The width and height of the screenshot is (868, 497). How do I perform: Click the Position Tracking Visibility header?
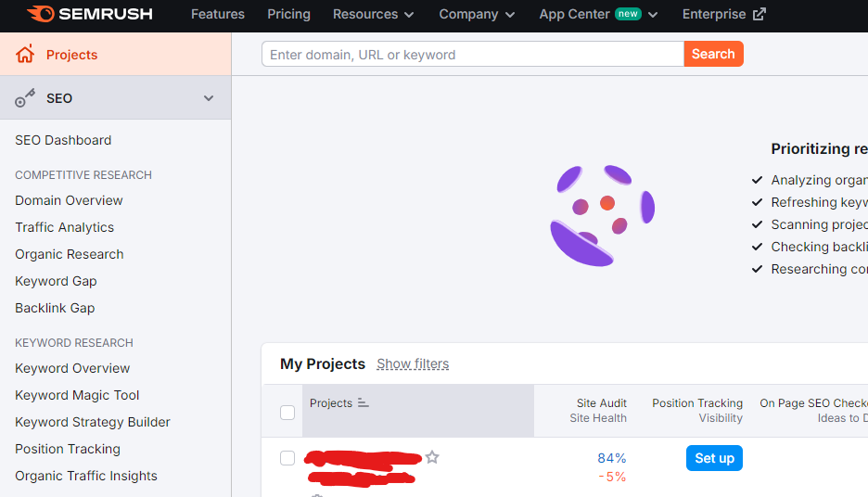coord(697,410)
